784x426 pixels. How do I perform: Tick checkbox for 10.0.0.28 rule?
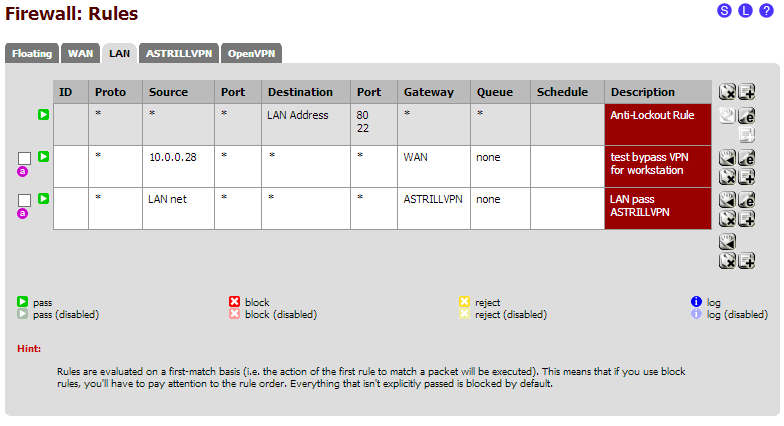[x=24, y=158]
